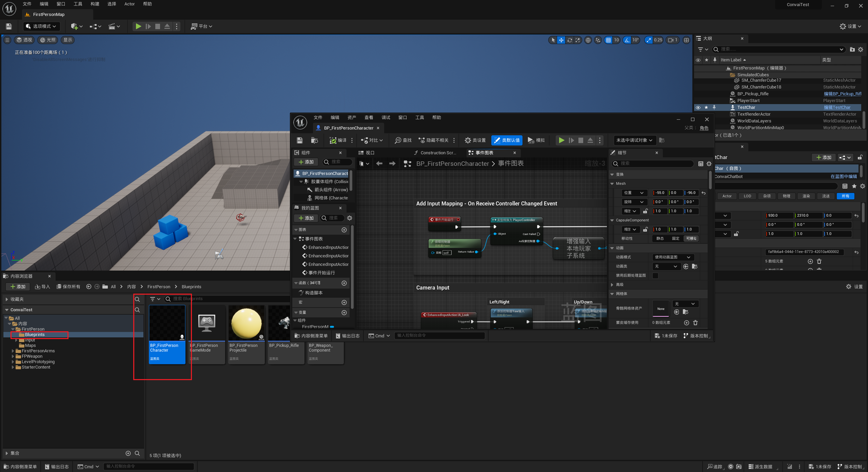
Task: Open the quick add content dropdown
Action: 76,26
